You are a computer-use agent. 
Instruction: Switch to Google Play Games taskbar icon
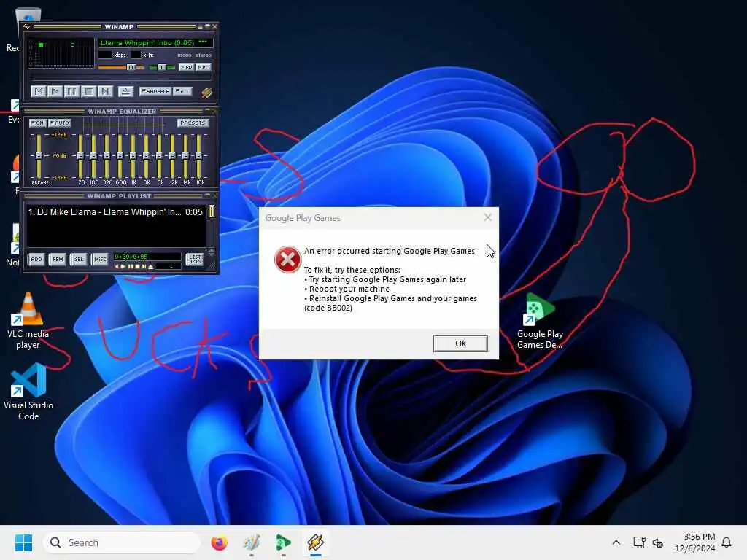click(x=284, y=542)
